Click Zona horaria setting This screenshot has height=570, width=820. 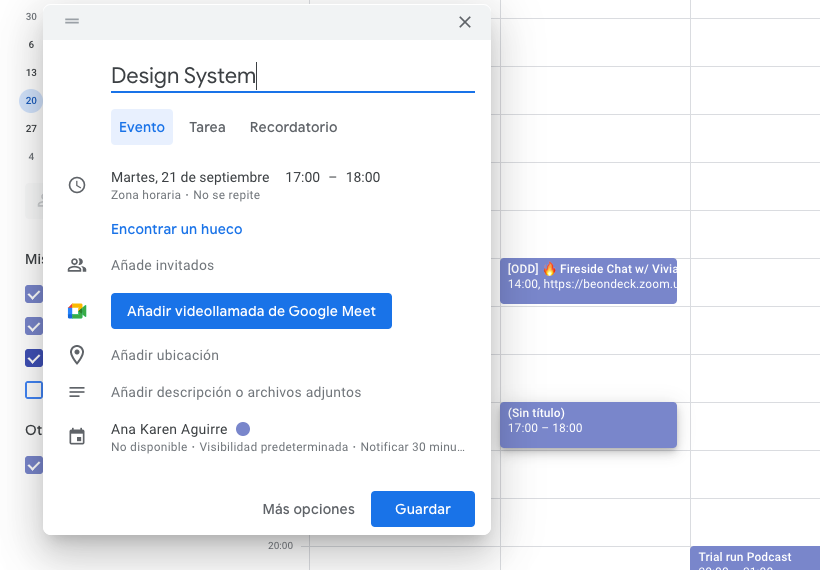tap(145, 195)
